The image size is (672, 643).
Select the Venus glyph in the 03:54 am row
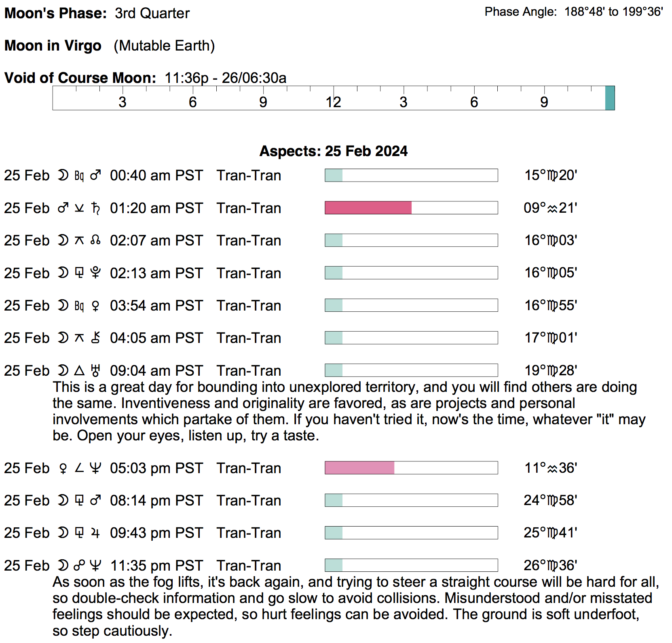(x=95, y=306)
